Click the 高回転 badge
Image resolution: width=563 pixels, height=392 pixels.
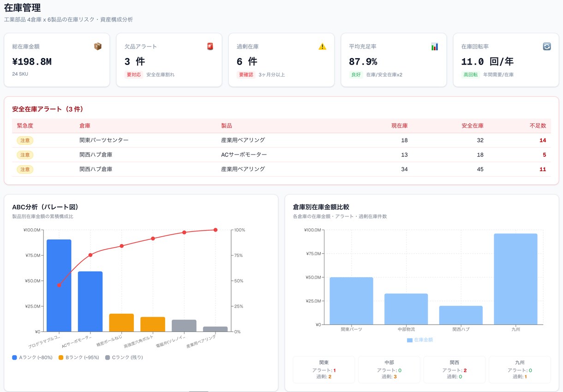click(470, 75)
